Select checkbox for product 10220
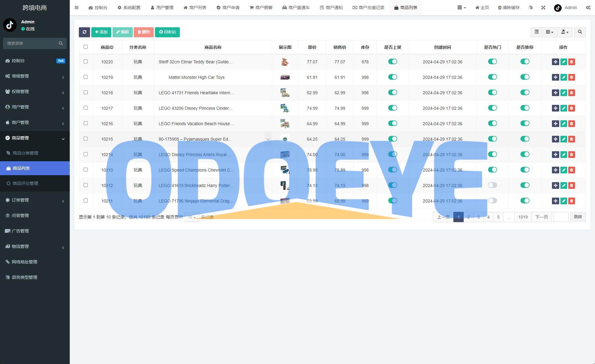The height and width of the screenshot is (364, 595). [x=86, y=62]
